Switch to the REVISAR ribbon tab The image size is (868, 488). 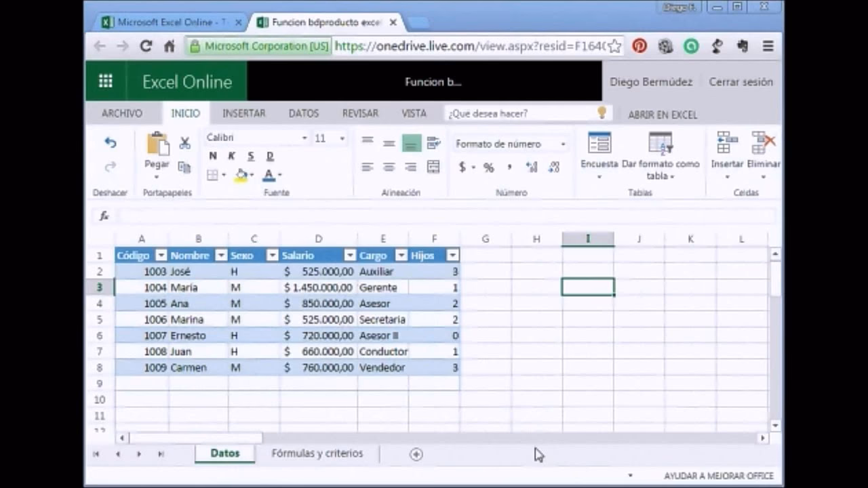click(360, 113)
